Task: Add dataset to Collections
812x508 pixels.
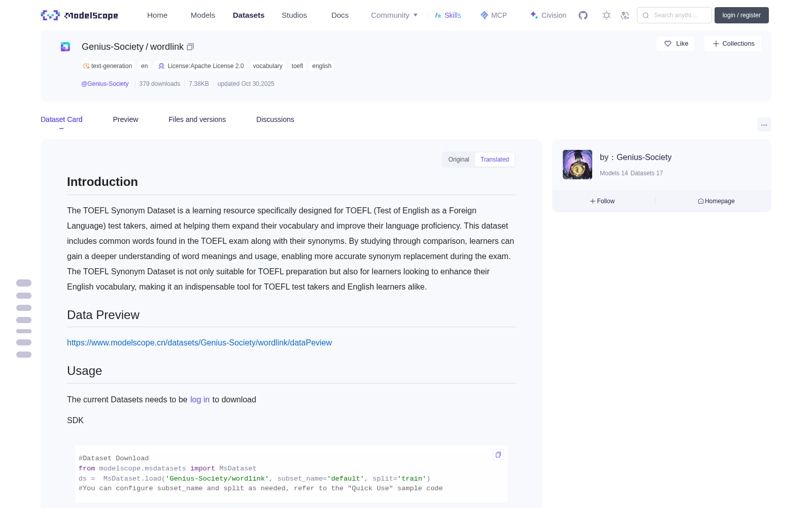Action: pos(733,44)
